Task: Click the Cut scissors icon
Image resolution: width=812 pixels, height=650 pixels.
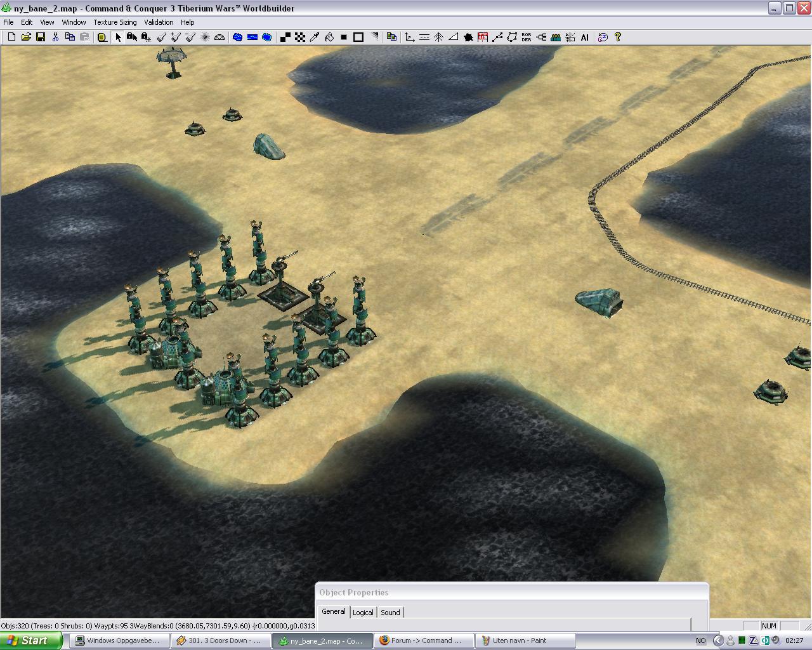Action: (55, 37)
